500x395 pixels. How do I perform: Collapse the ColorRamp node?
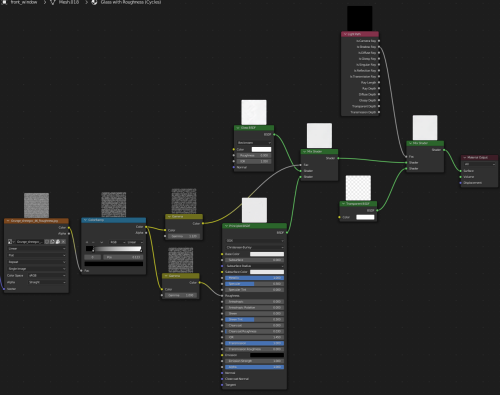(85, 220)
